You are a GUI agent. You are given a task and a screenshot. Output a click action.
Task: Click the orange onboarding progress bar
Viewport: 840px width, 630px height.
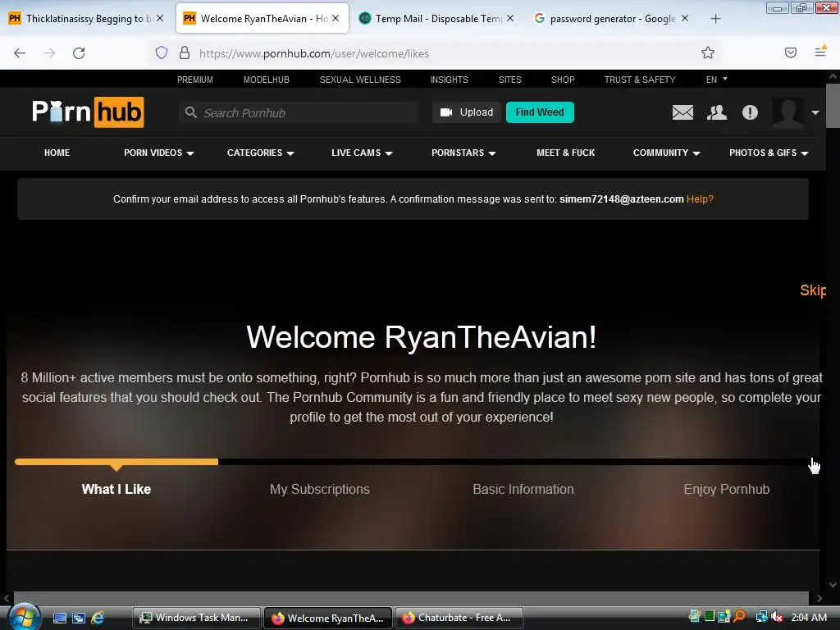click(116, 462)
